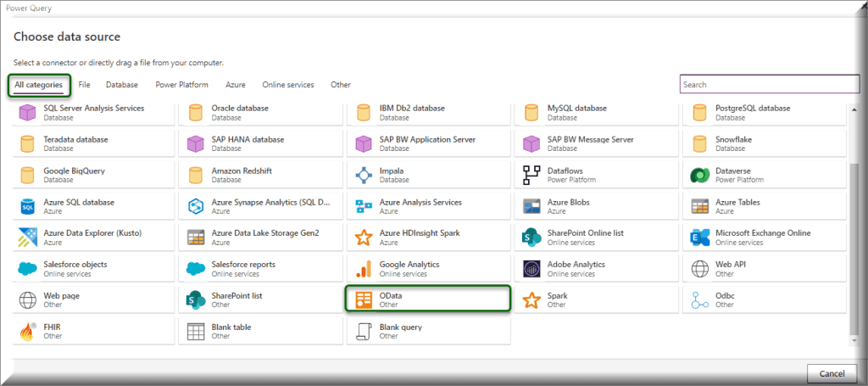Select the Salesforce objects cloud icon
The width and height of the screenshot is (868, 386).
click(x=28, y=269)
